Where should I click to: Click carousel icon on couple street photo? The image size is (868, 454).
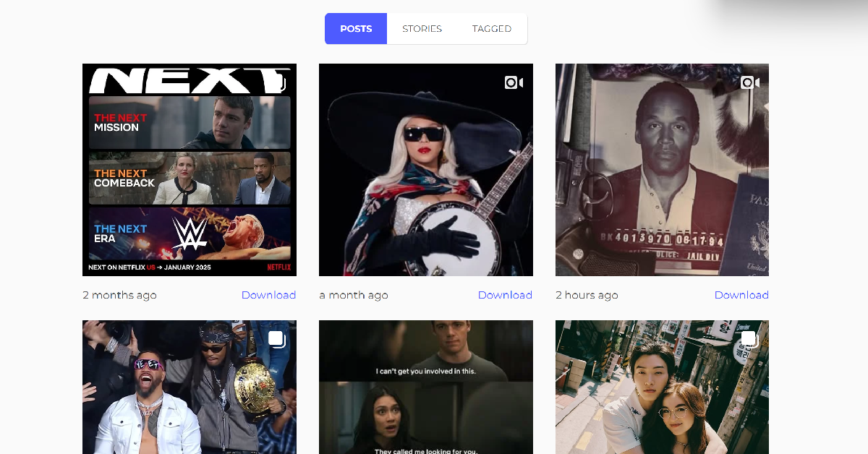point(749,339)
